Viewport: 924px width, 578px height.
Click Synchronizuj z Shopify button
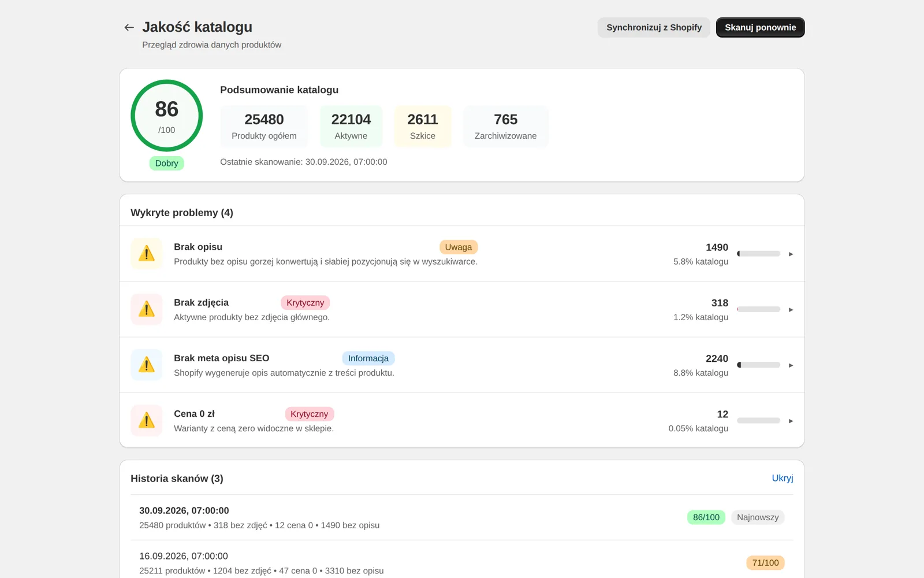[654, 27]
